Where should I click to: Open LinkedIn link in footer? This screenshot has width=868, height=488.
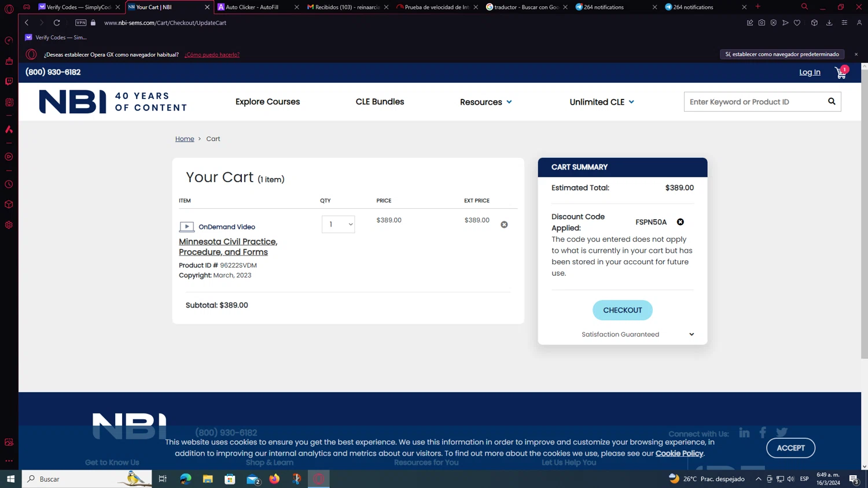pyautogui.click(x=744, y=432)
